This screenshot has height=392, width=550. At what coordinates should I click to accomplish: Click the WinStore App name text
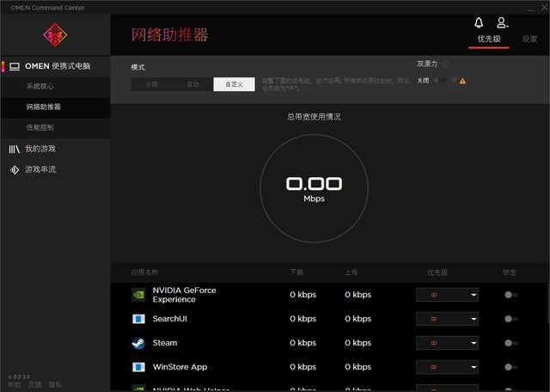point(180,367)
